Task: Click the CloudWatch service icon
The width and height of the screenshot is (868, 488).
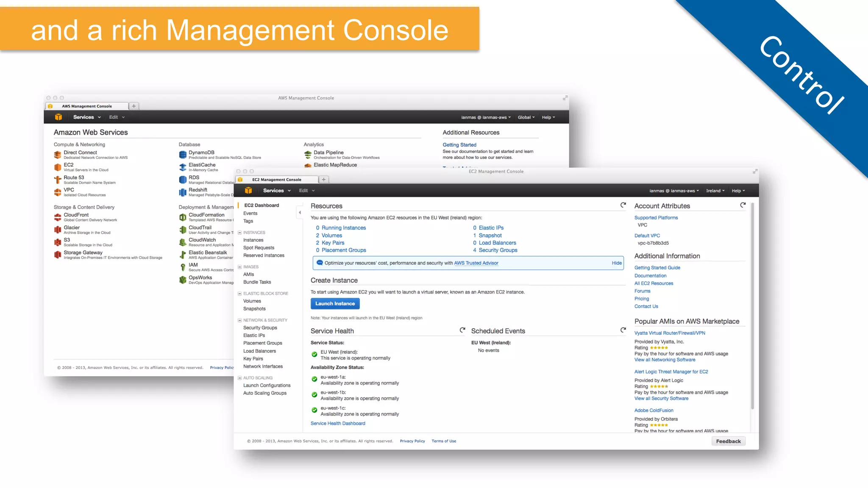Action: [183, 242]
